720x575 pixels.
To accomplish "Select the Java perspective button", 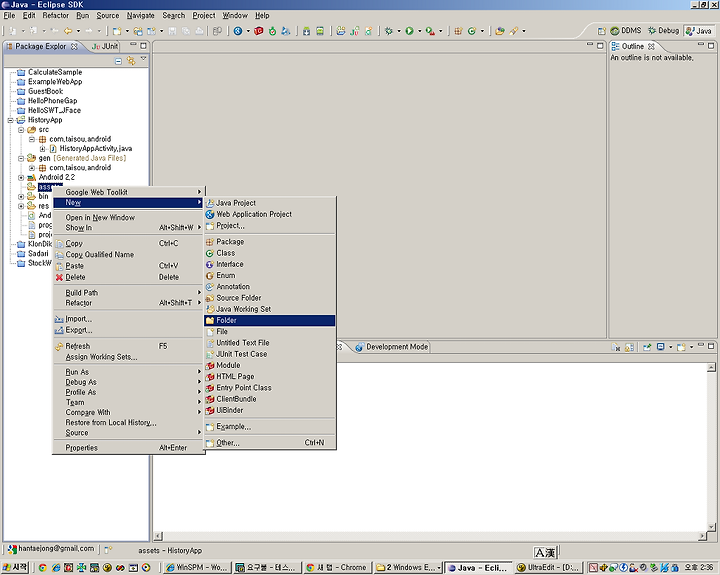I will click(x=698, y=31).
